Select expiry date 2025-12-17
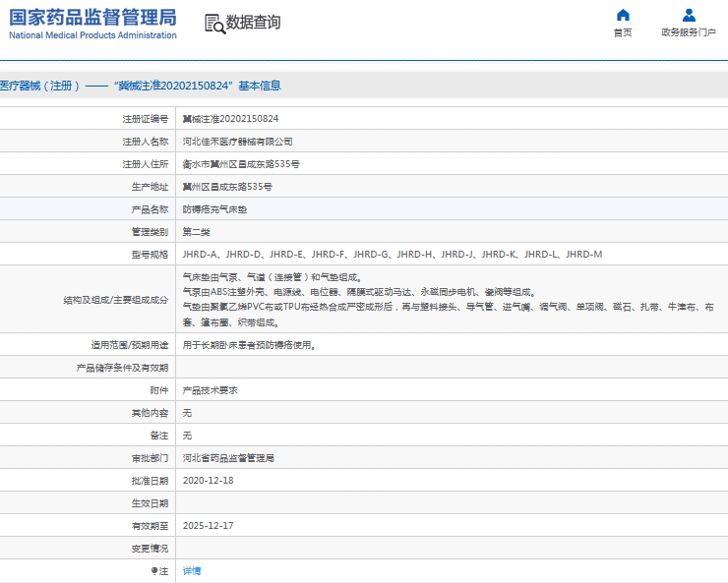The width and height of the screenshot is (728, 583). click(208, 526)
